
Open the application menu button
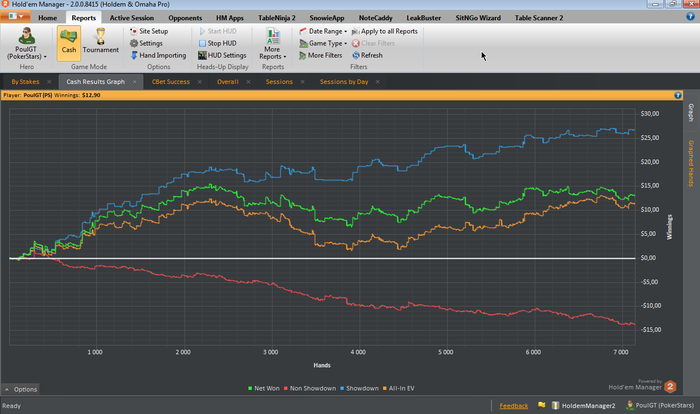click(x=16, y=17)
